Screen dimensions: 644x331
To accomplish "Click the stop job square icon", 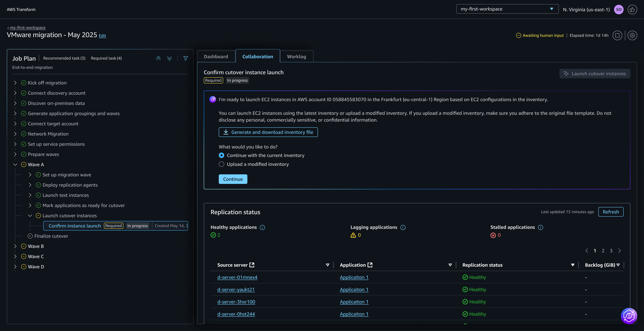I will pos(617,35).
